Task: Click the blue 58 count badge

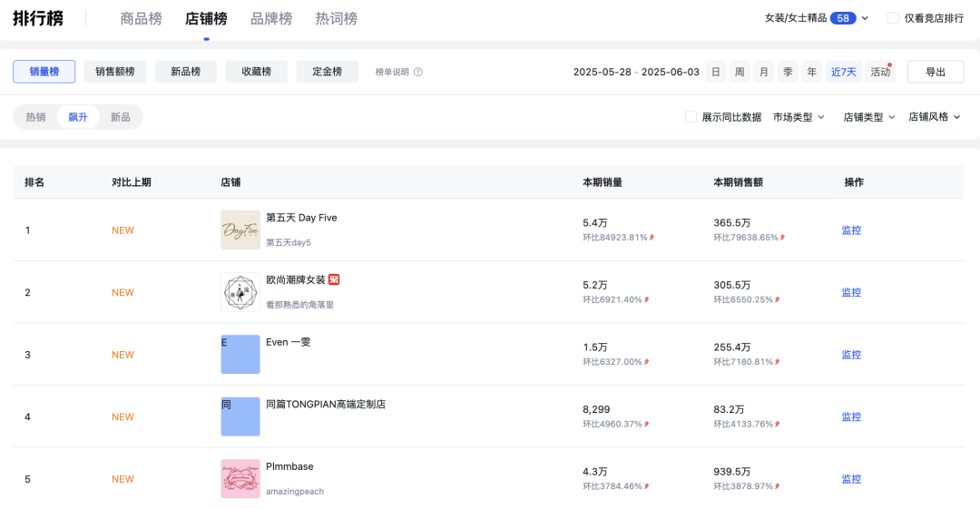Action: coord(843,18)
